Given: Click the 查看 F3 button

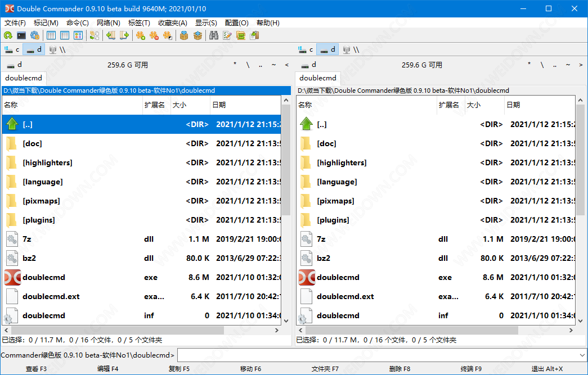Looking at the screenshot, I should tap(37, 369).
